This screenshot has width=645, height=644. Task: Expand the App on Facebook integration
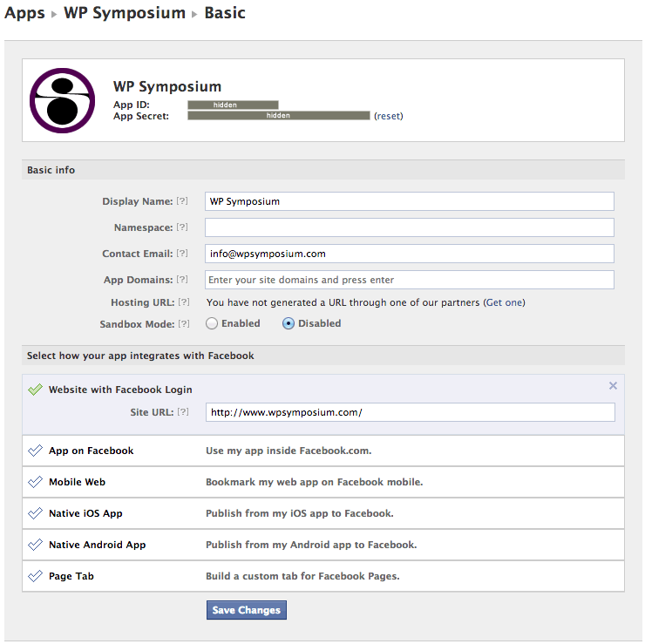coord(91,451)
